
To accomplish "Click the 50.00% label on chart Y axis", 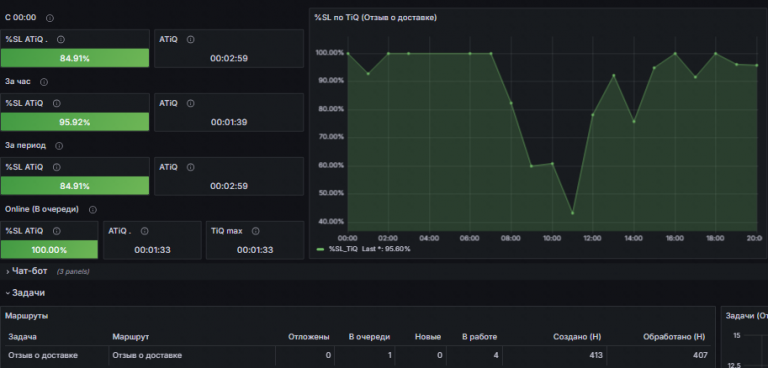I will pos(332,193).
